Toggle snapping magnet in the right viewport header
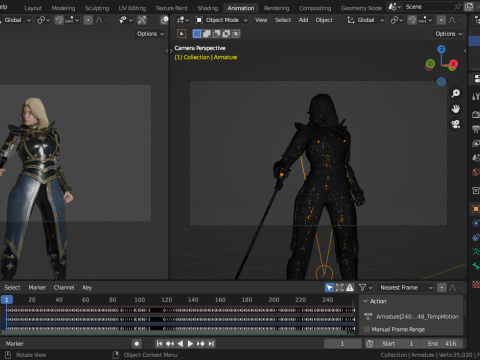The height and width of the screenshot is (360, 480). (x=412, y=20)
